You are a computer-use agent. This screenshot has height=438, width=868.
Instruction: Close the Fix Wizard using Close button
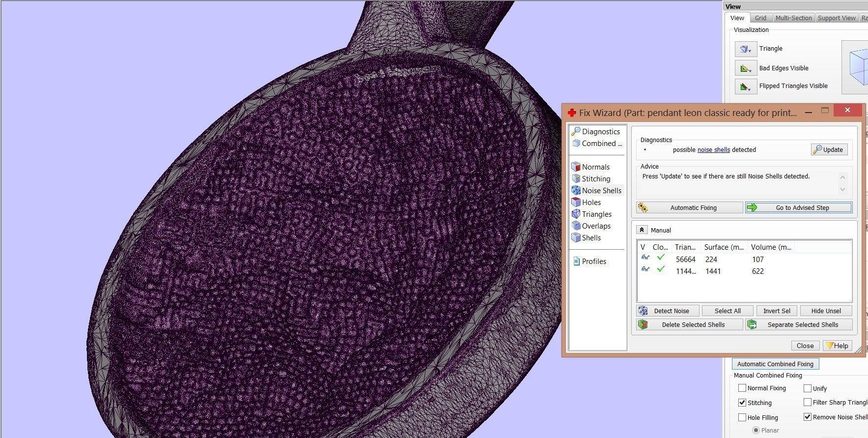[x=805, y=346]
